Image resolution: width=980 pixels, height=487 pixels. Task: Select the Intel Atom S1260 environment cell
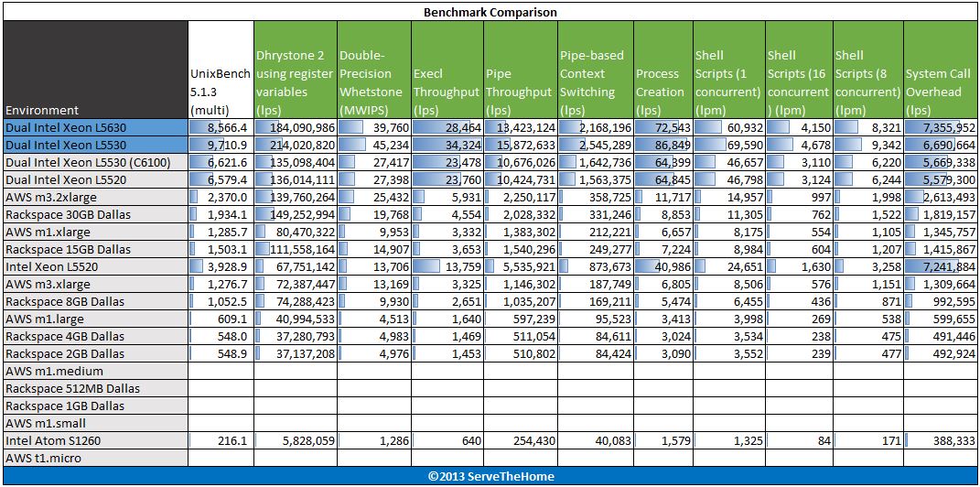click(95, 440)
